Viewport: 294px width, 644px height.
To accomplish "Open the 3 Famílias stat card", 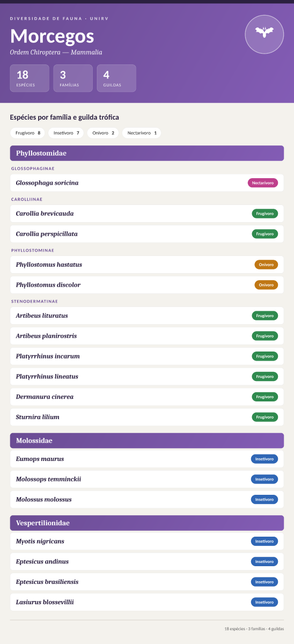I will 73,78.
